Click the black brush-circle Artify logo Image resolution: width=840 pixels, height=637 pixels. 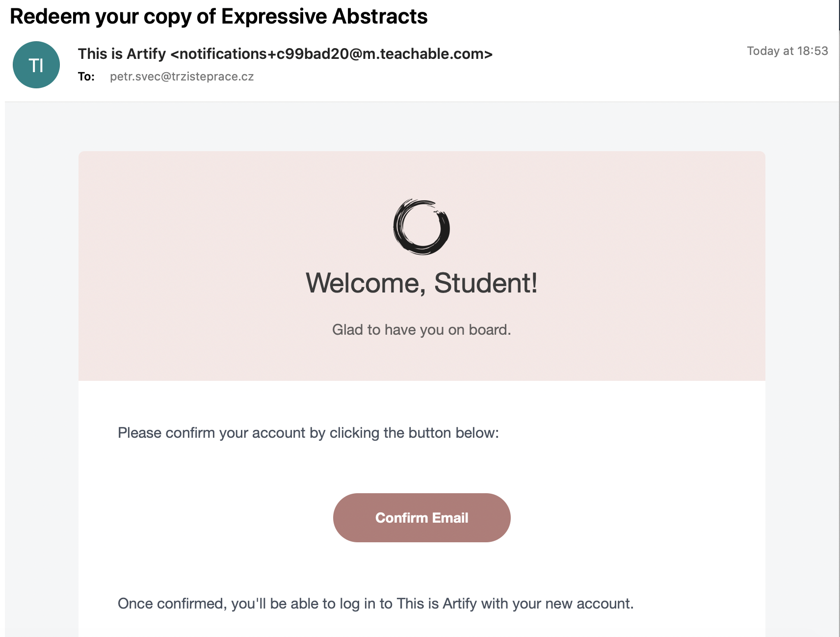[x=421, y=227]
